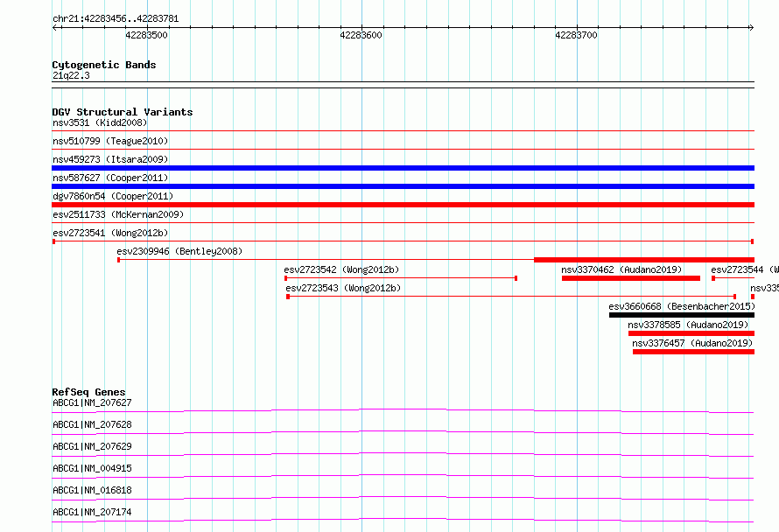Click the partially visible esv2723544 label
Viewport: 779px width, 532px height.
744,269
